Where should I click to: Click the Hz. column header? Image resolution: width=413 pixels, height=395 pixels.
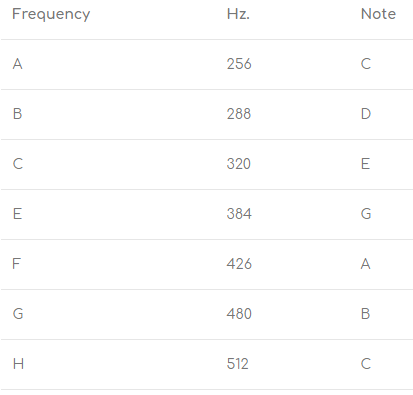tap(238, 14)
